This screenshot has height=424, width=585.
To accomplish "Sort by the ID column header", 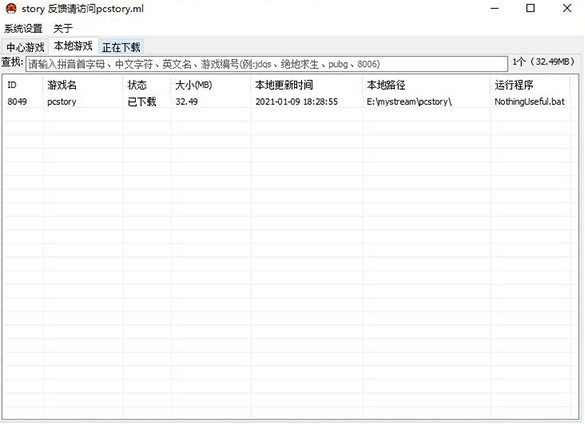I will point(12,85).
